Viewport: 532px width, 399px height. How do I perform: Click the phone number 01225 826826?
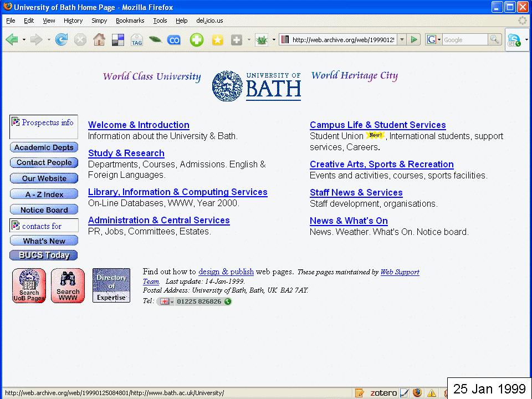(199, 301)
